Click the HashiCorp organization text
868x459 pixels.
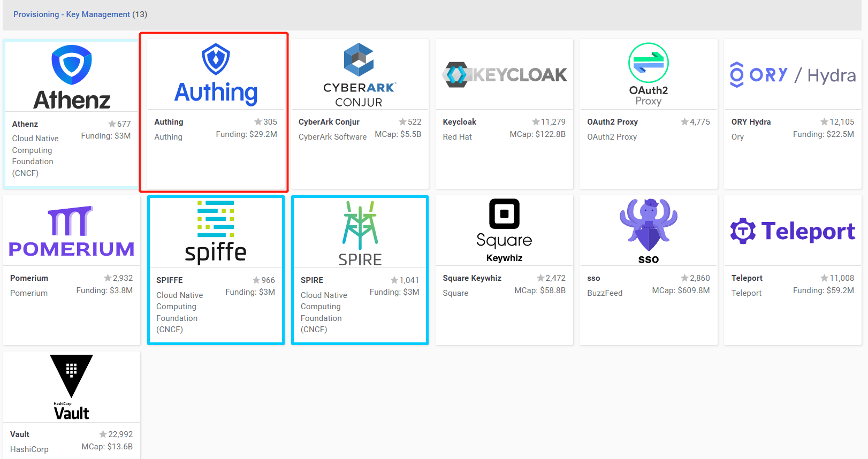pyautogui.click(x=29, y=449)
